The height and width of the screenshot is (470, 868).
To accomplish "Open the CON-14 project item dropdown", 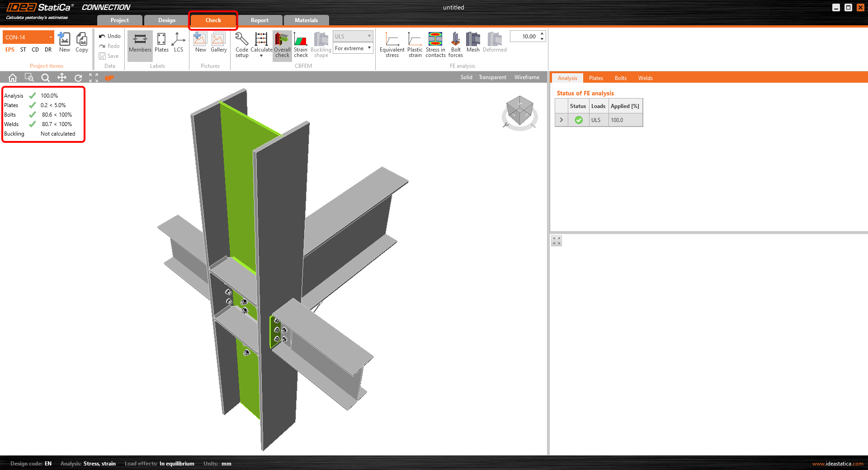I will (x=51, y=37).
